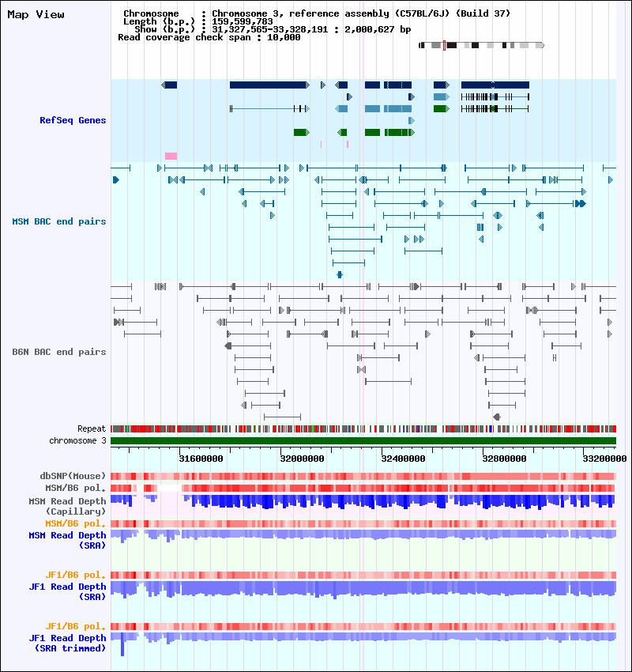Click the chromosome 3 track label
The image size is (632, 672).
pos(77,440)
